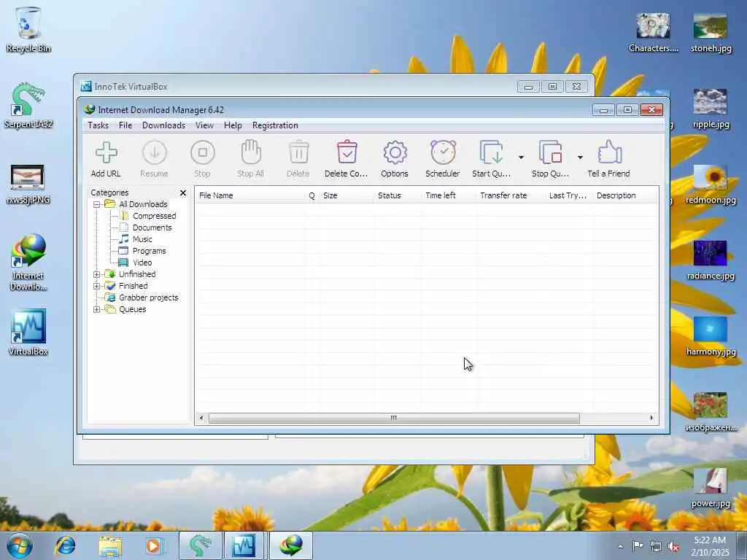Select the Documents category
Screen dimensions: 747x560
[152, 227]
